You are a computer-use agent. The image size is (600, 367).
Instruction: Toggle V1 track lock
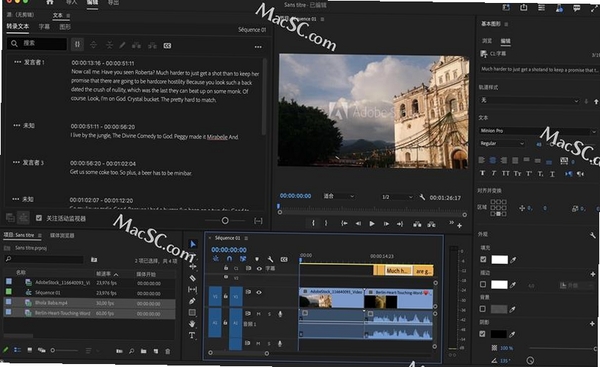226,296
